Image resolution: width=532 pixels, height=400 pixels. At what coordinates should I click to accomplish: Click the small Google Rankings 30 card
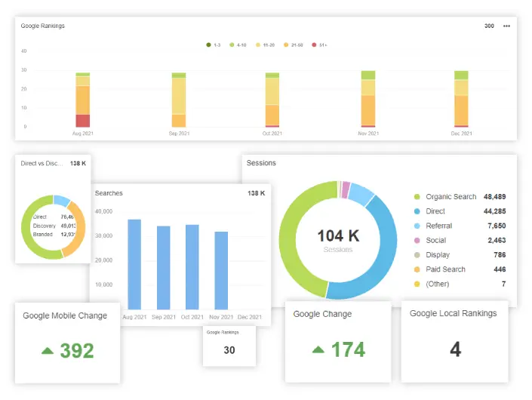[x=229, y=346]
